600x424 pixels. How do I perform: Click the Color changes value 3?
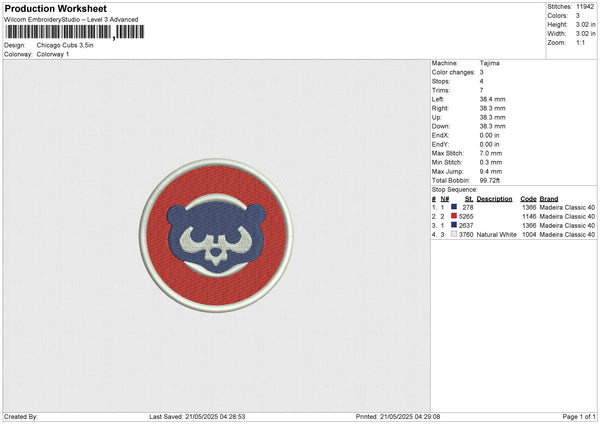pyautogui.click(x=481, y=72)
